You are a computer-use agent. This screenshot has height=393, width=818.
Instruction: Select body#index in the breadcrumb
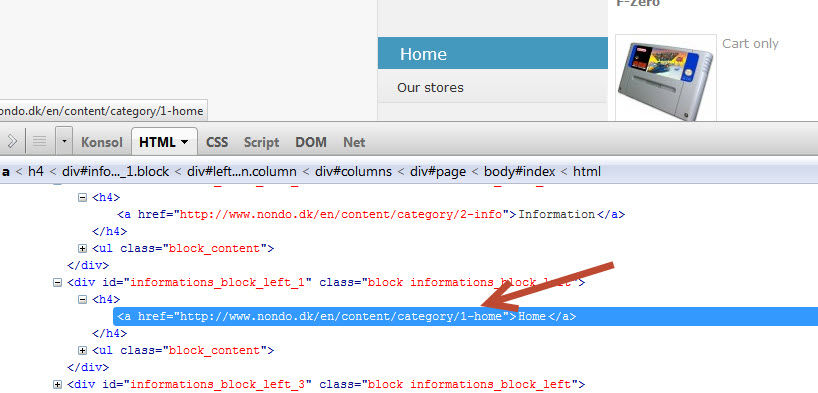click(x=520, y=171)
